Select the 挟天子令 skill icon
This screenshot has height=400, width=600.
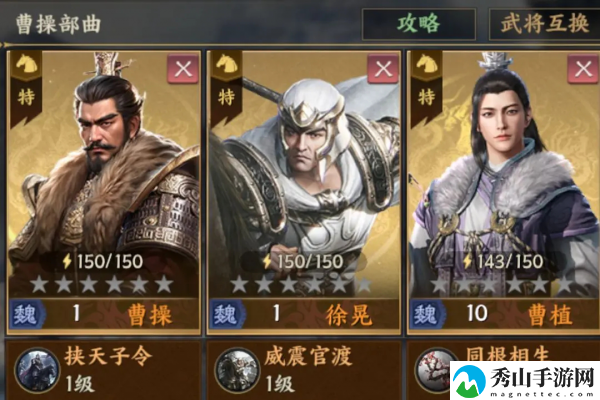37,370
